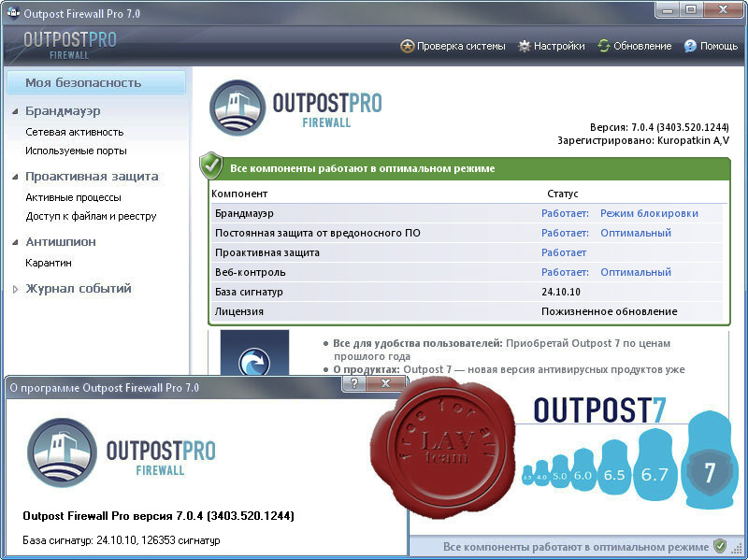Click the Пожизненное обновление license value

[610, 311]
